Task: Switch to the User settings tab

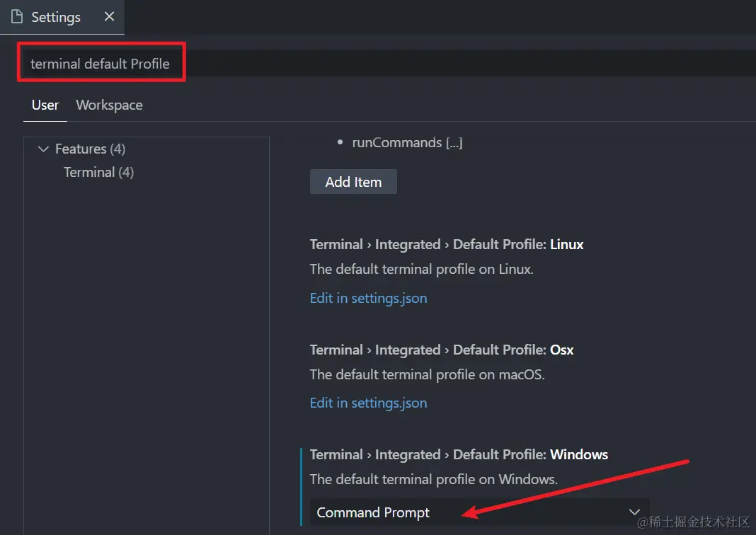Action: tap(45, 105)
